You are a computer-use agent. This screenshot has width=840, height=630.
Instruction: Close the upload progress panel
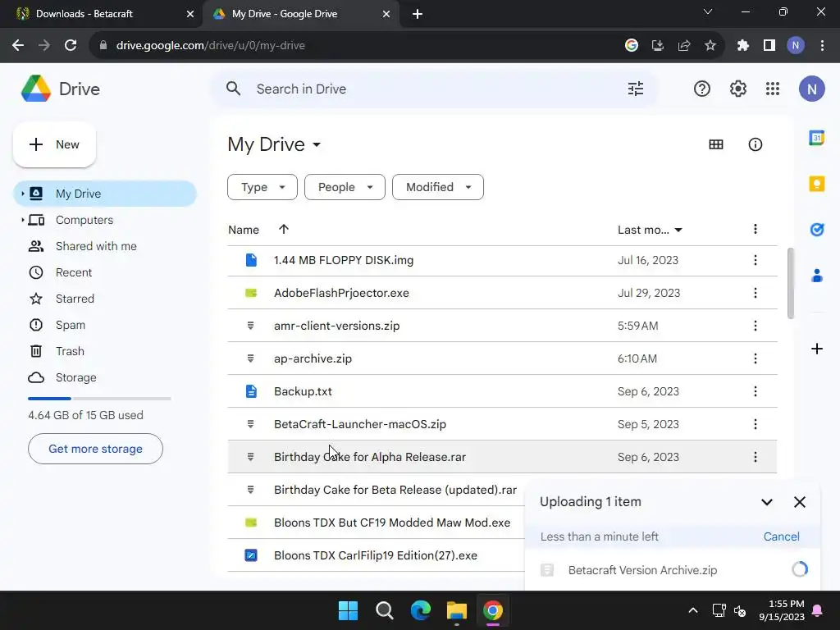click(x=799, y=502)
